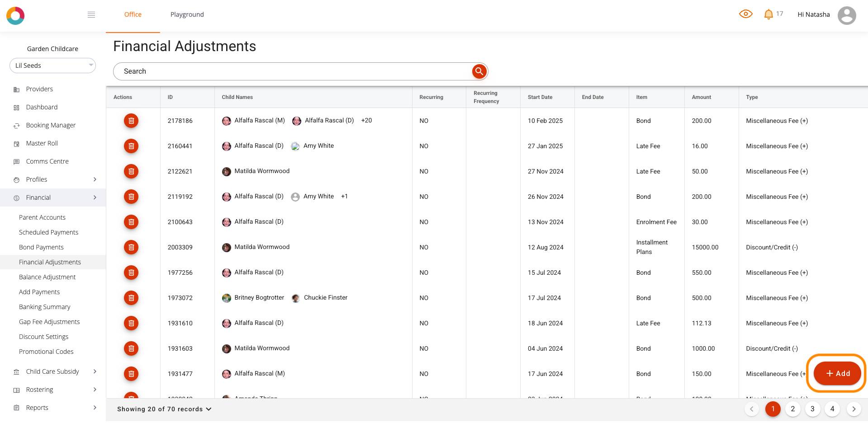Click the hamburger menu icon to collapse sidebar

(x=91, y=14)
